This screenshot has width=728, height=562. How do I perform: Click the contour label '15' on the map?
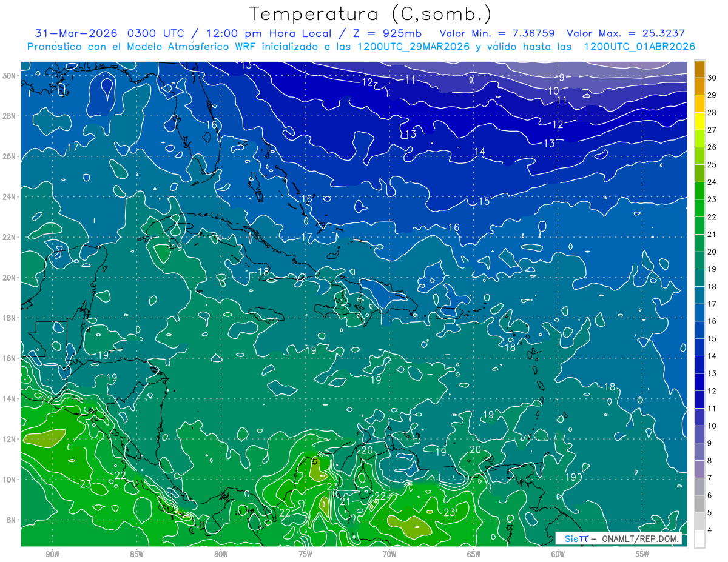[x=484, y=201]
